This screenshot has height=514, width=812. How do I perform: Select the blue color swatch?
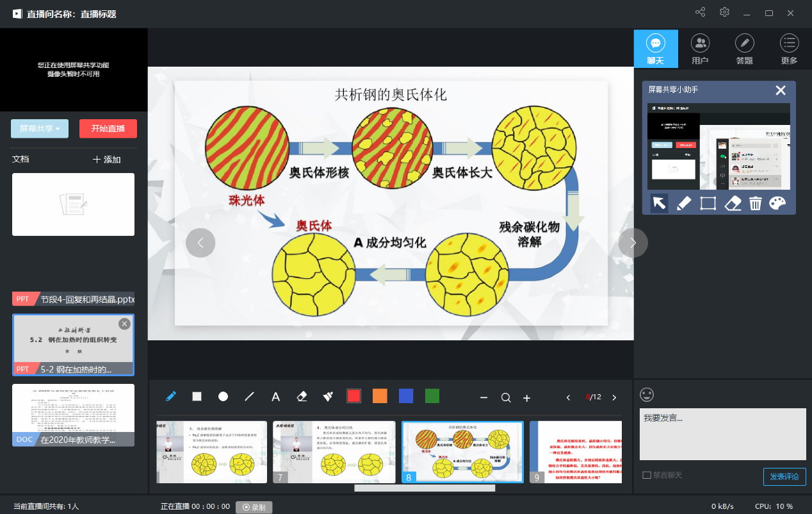pos(406,396)
